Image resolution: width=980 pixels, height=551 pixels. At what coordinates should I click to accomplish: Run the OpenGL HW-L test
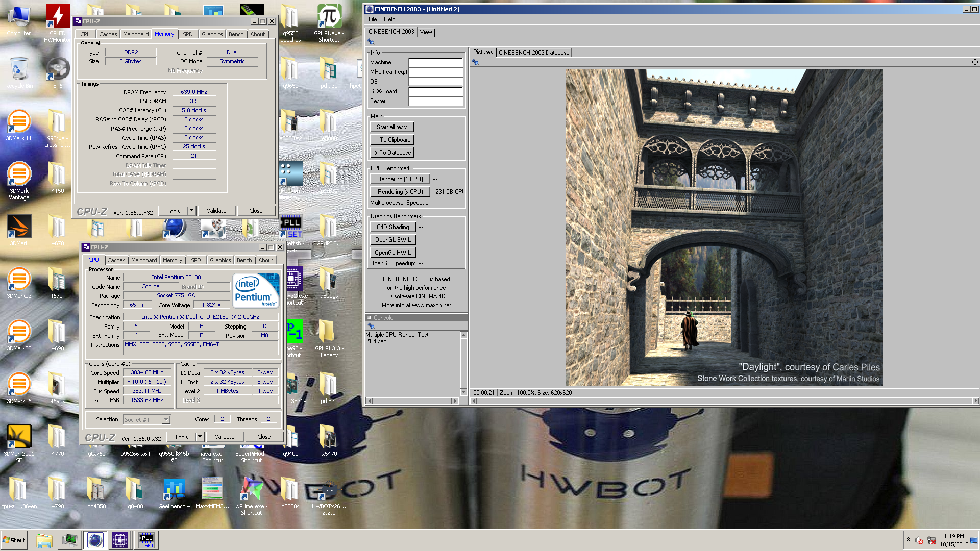coord(393,253)
